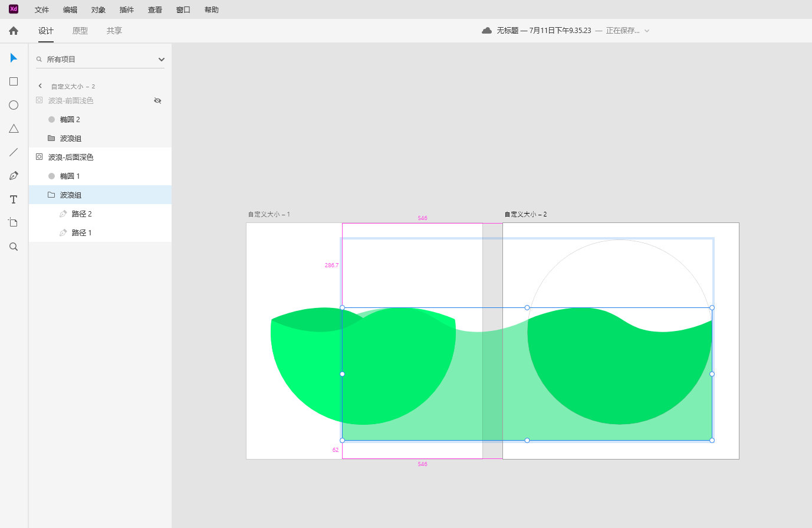Click the folder icon of hidden 波浪组
The height and width of the screenshot is (528, 812).
(x=51, y=138)
